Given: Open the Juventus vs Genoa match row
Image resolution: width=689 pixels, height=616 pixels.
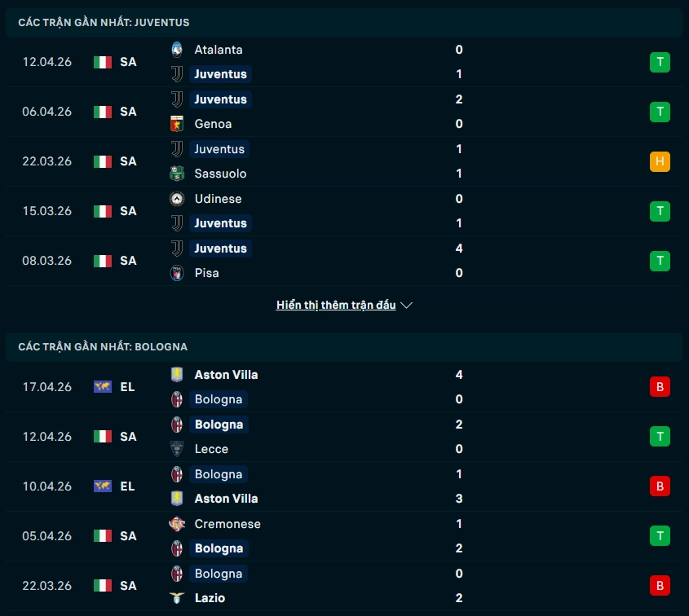Looking at the screenshot, I should pyautogui.click(x=342, y=112).
